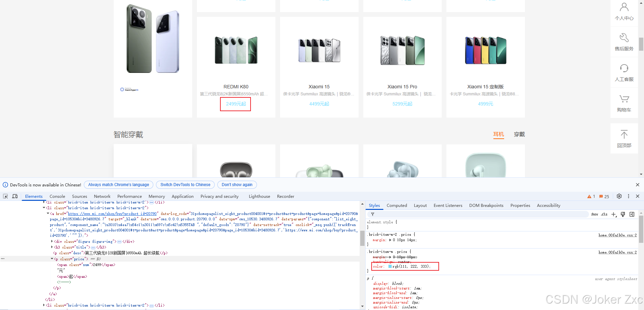The height and width of the screenshot is (310, 644).
Task: Dismiss the DevTools language infobar
Action: [638, 185]
